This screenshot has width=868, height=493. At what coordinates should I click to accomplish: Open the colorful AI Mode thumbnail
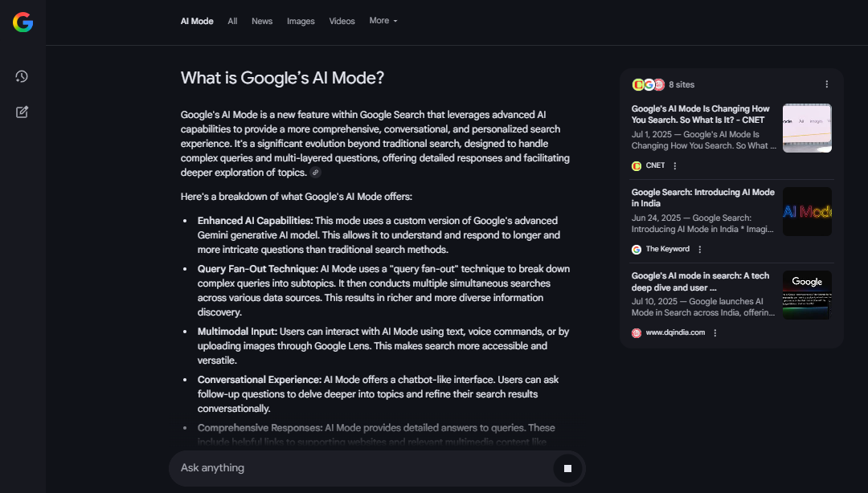pyautogui.click(x=807, y=211)
